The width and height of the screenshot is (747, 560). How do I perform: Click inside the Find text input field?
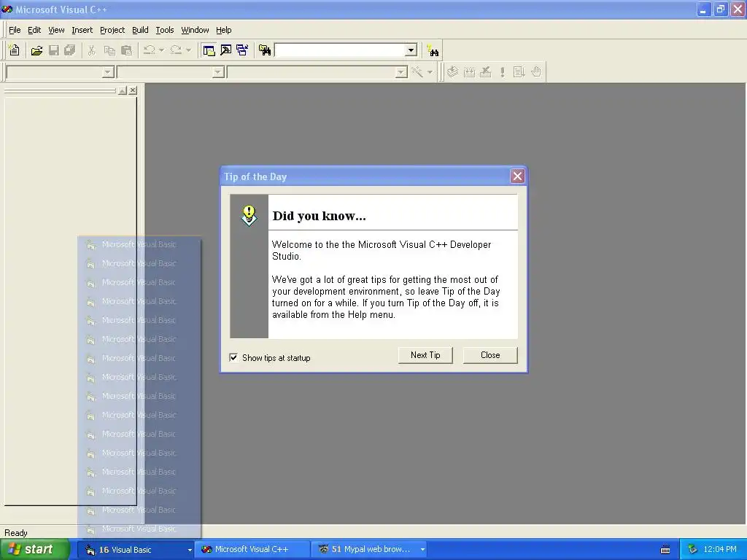[x=340, y=50]
